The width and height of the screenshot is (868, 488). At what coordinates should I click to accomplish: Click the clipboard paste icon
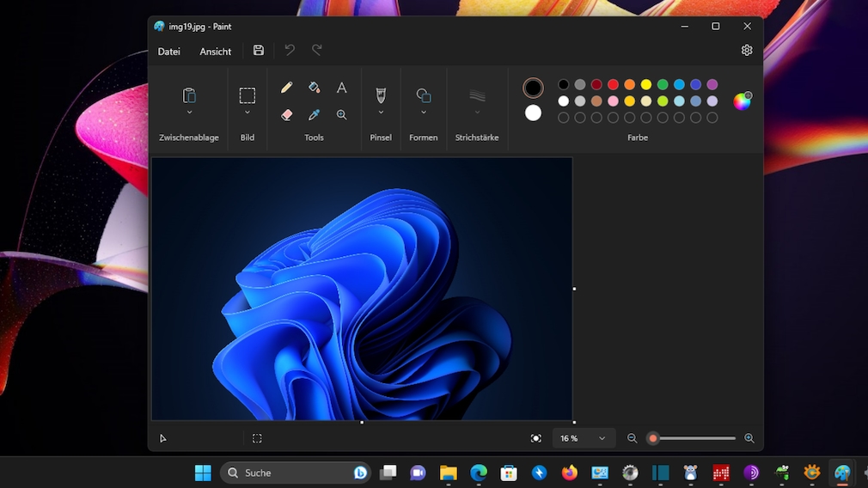click(x=189, y=95)
